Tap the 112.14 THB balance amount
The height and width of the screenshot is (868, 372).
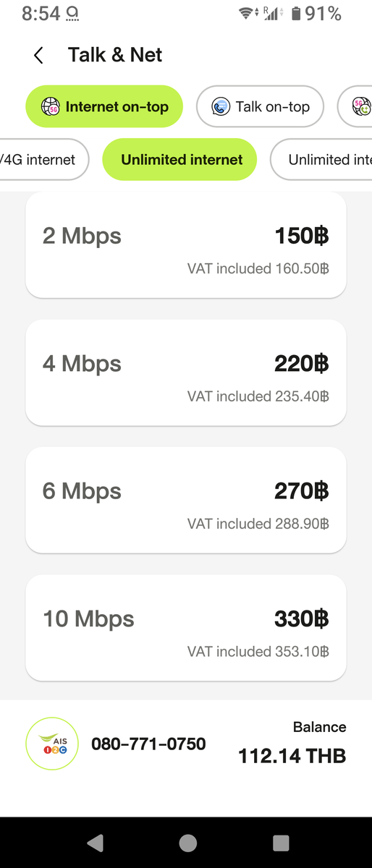pos(292,757)
